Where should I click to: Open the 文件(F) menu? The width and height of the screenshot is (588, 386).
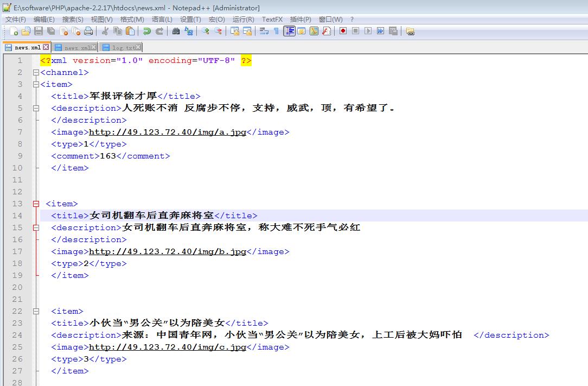coord(15,19)
